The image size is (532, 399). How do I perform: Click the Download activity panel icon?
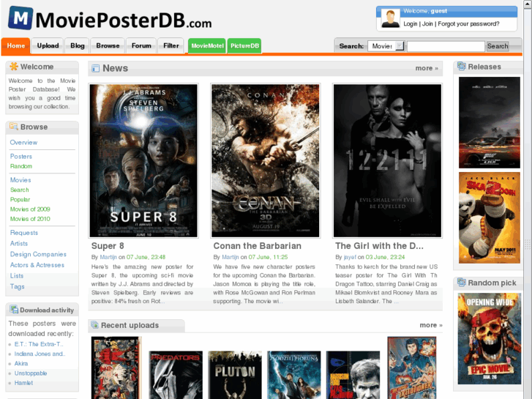pos(14,310)
